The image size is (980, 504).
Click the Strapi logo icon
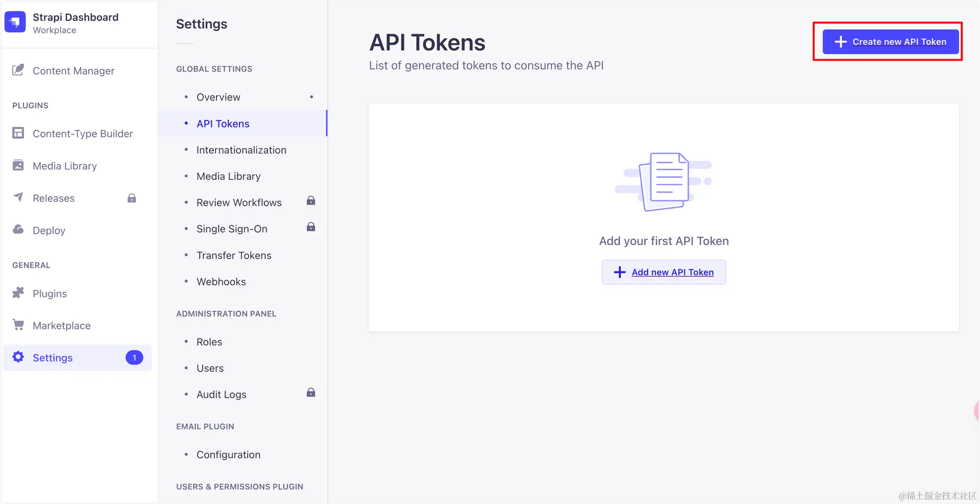(x=15, y=22)
